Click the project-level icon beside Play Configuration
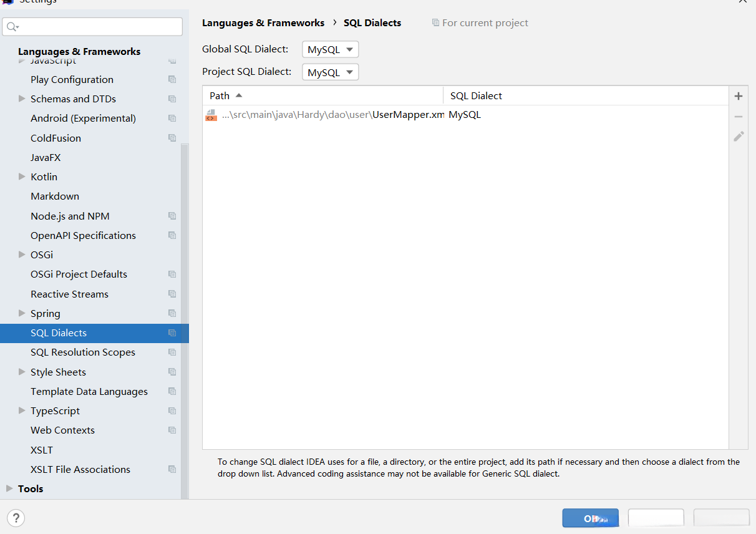 point(172,79)
